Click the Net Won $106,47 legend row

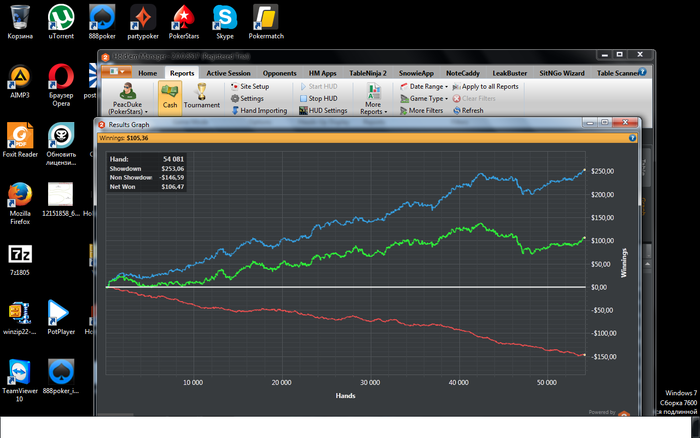[146, 187]
